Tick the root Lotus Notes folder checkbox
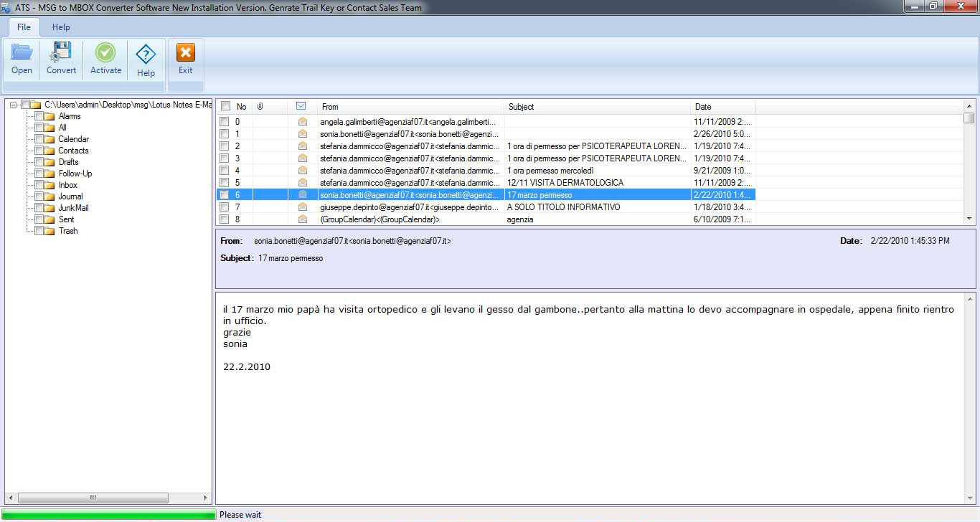Screen dimensions: 980x522 tap(25, 105)
